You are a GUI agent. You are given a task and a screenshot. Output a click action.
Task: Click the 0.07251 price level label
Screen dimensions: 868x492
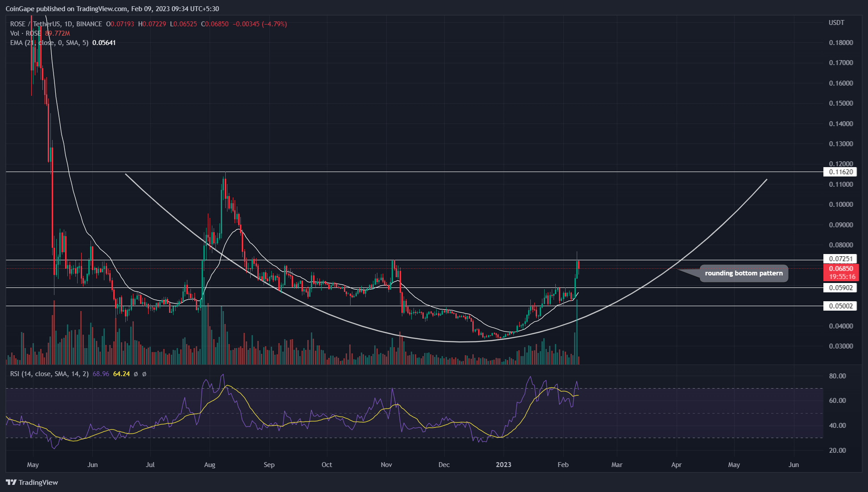840,259
